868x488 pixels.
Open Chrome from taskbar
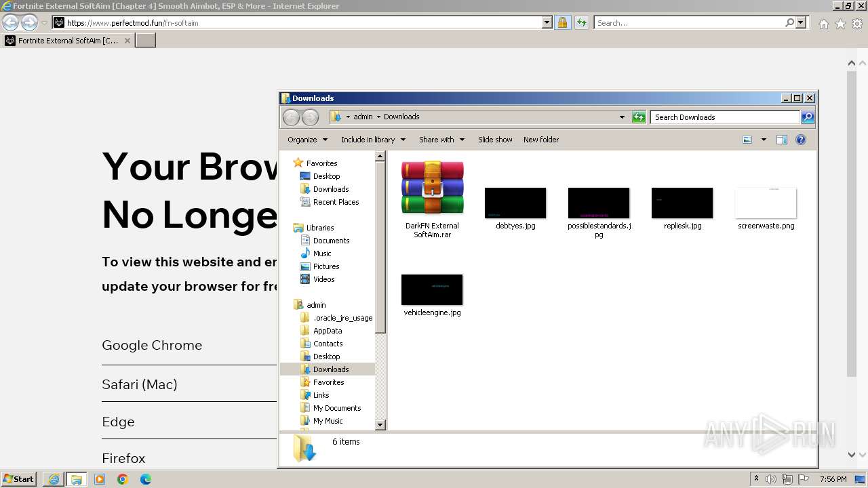point(123,479)
